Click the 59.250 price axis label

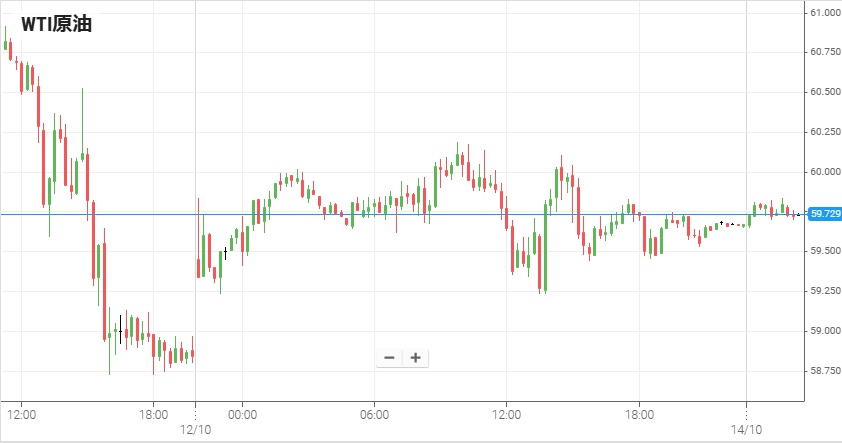click(825, 291)
